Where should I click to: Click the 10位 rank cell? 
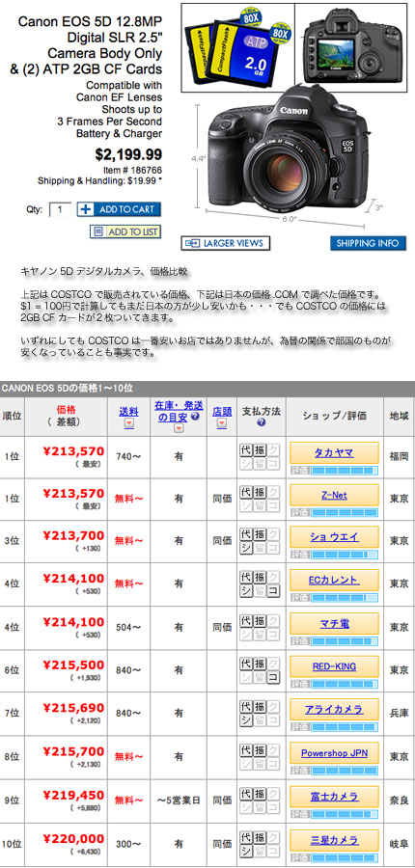[12, 844]
